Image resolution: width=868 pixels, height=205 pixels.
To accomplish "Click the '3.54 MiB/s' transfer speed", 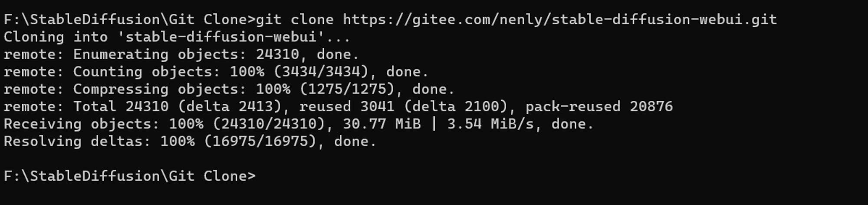I will 490,124.
